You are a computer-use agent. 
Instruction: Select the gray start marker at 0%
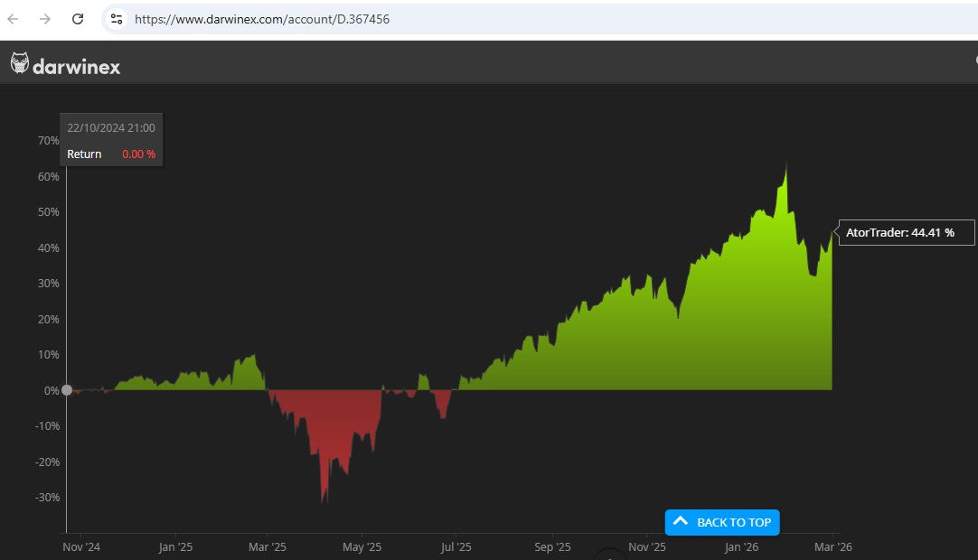(66, 390)
